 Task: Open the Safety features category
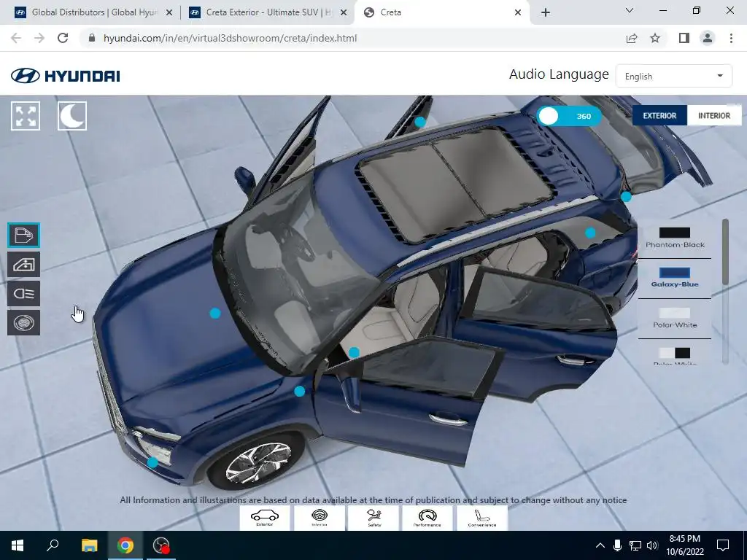[374, 518]
